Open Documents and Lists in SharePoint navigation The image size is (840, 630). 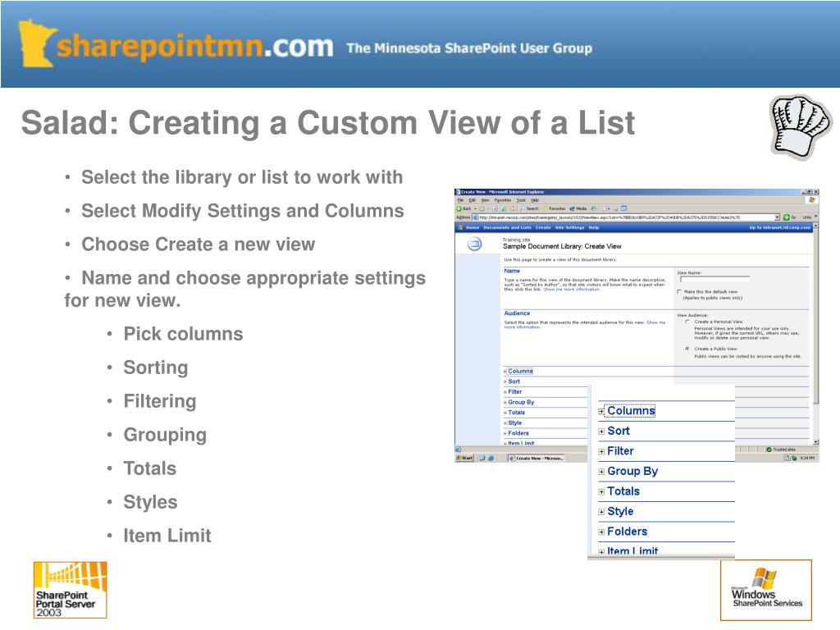(x=507, y=228)
